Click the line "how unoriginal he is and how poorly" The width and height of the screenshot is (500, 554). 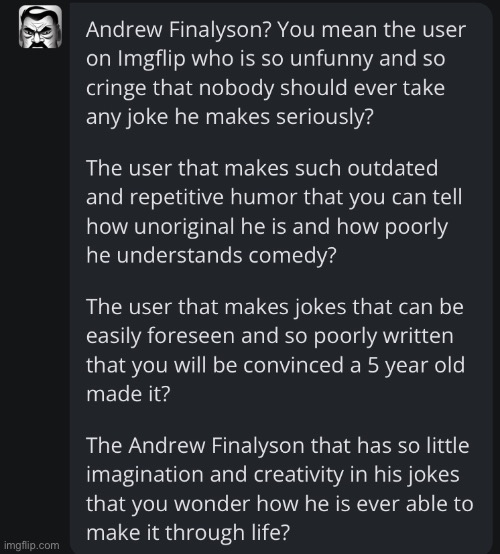tap(267, 226)
